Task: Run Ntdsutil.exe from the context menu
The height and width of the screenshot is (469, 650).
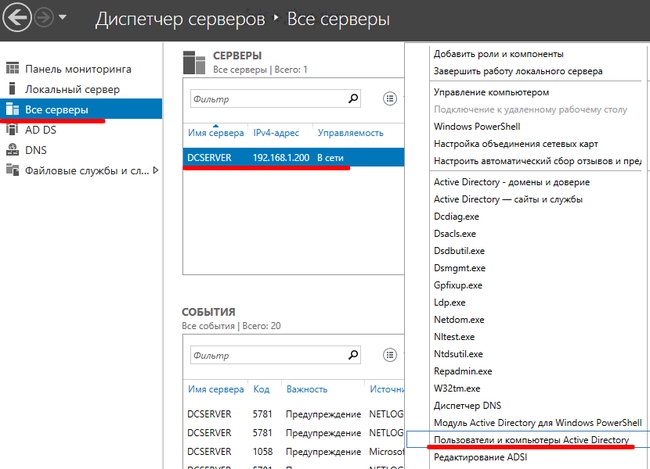Action: [458, 355]
